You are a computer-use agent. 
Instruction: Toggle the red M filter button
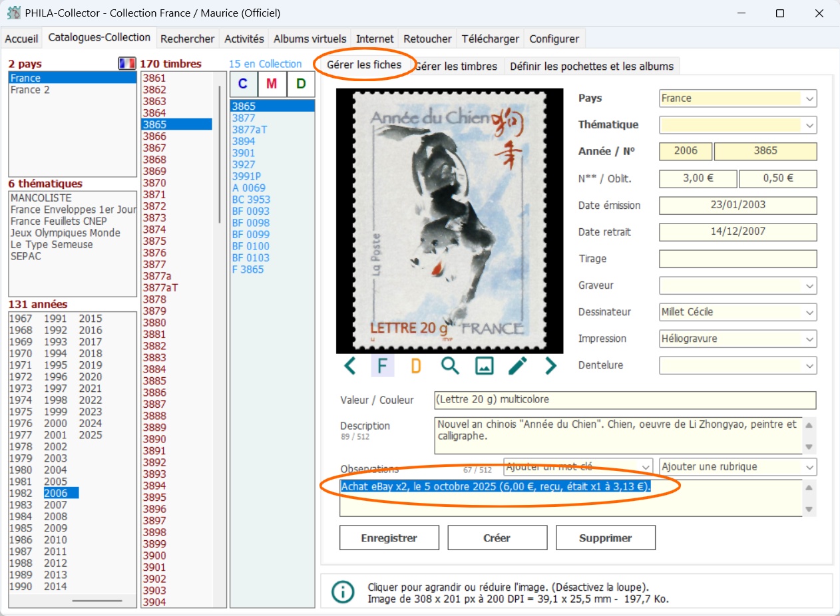[x=272, y=84]
